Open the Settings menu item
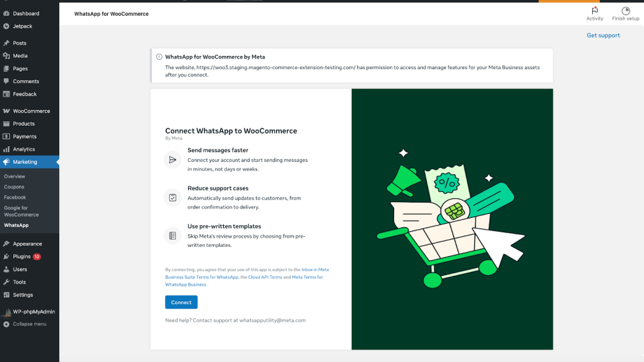Screen dimensions: 644x362 pos(23,295)
